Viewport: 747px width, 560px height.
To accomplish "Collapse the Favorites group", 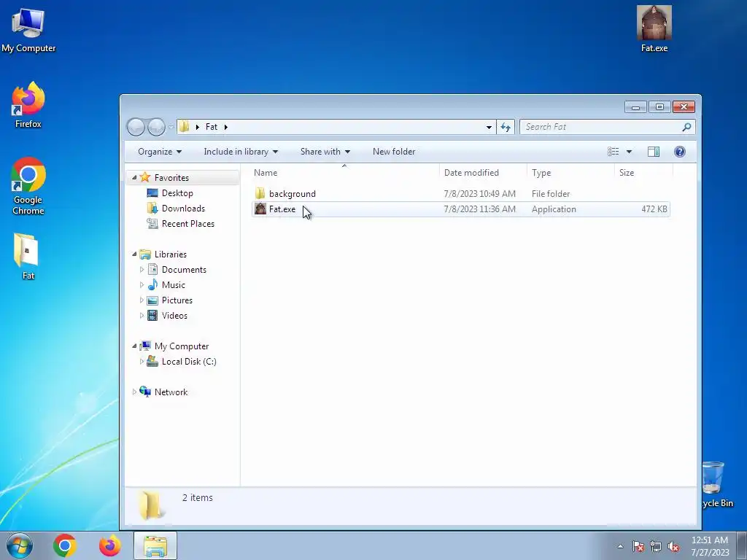I will click(x=134, y=178).
